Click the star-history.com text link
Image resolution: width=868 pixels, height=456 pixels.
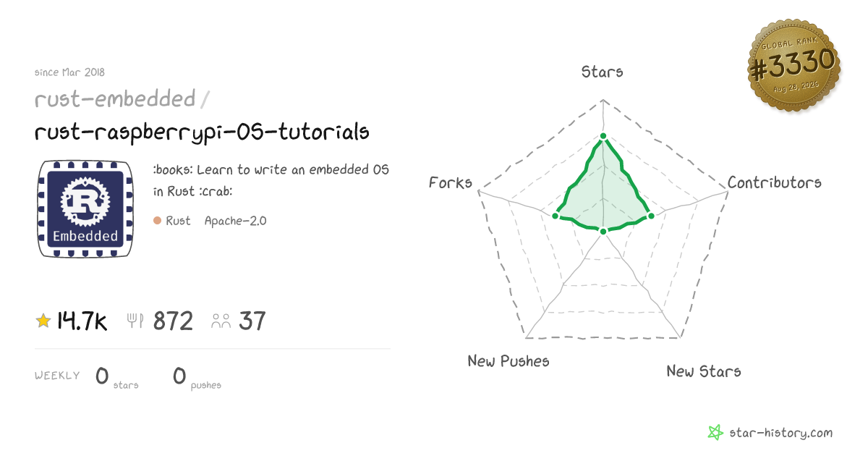[x=780, y=433]
